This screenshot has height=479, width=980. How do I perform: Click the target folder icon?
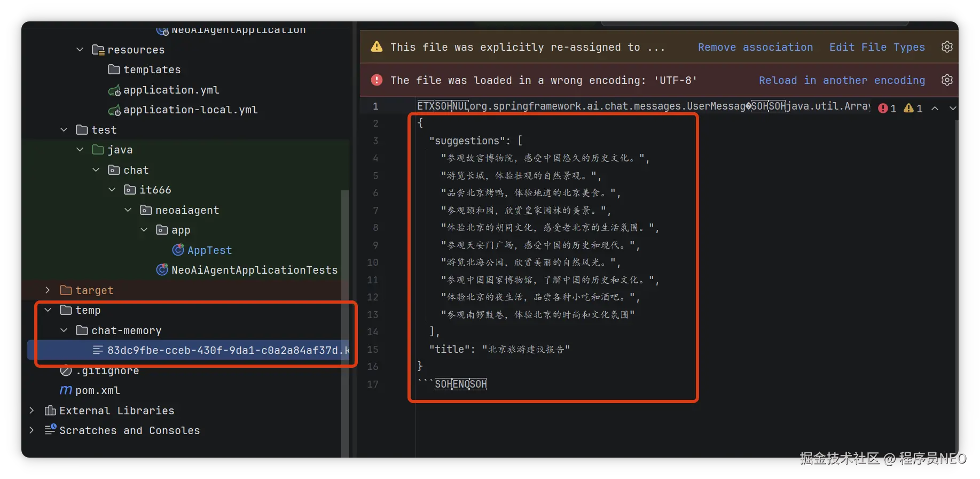click(66, 290)
